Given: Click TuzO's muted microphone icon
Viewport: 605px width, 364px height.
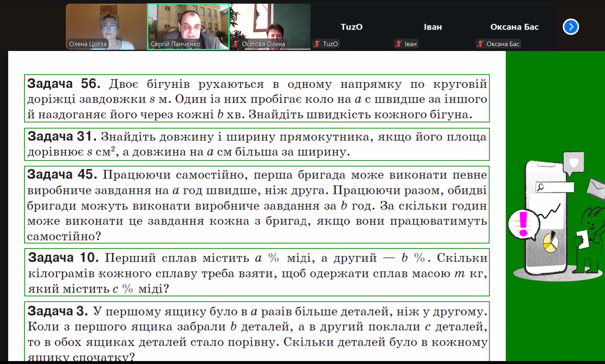Looking at the screenshot, I should point(317,44).
